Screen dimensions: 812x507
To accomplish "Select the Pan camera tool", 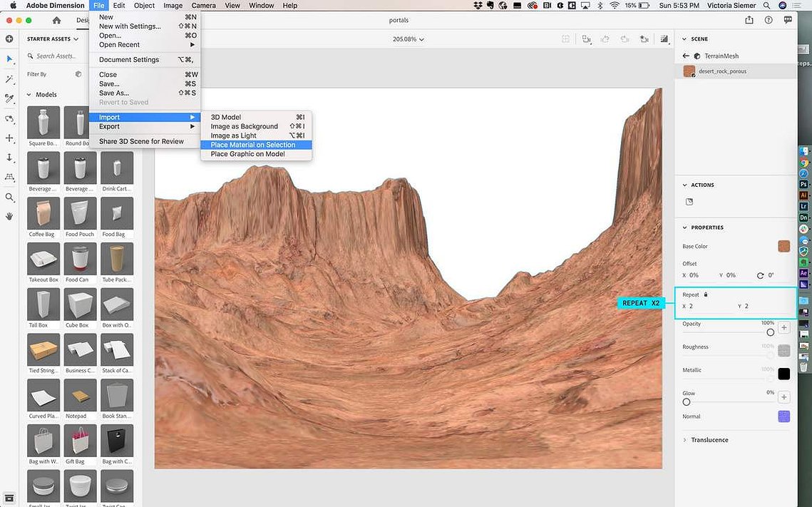I will click(9, 138).
